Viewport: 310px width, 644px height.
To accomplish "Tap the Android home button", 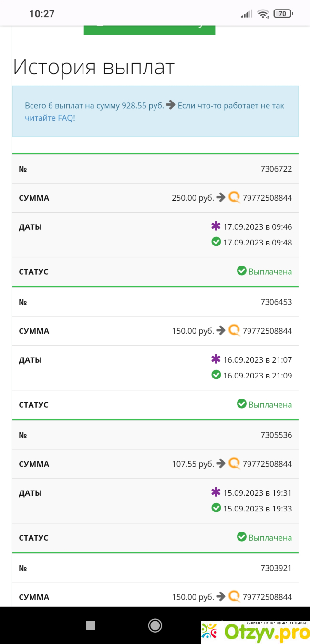I will (x=155, y=625).
